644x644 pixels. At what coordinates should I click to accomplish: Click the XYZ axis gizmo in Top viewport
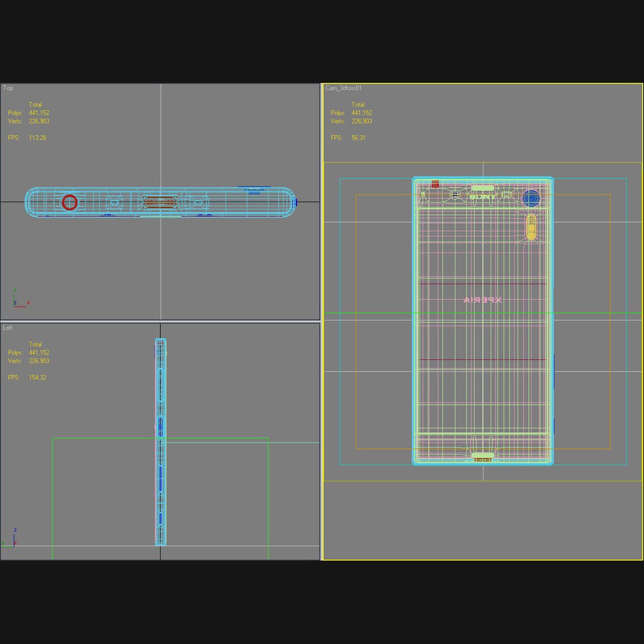click(x=21, y=298)
